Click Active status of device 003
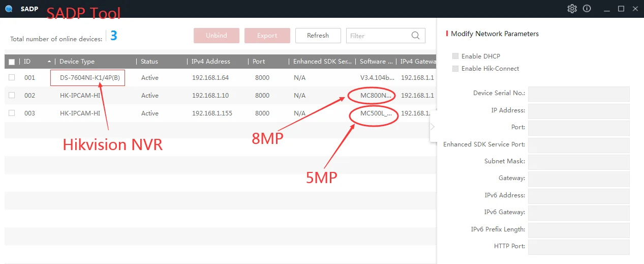Screen dimensions: 644x264 tap(150, 113)
